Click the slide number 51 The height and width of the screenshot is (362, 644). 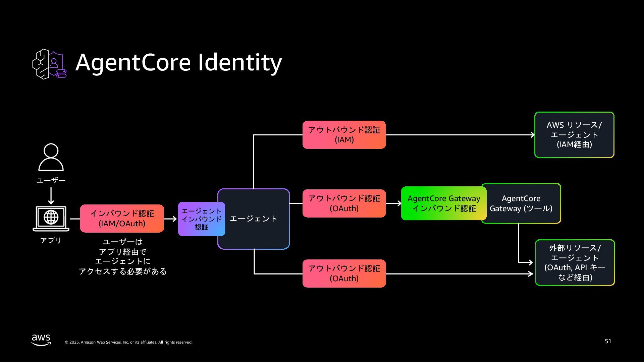tap(608, 341)
